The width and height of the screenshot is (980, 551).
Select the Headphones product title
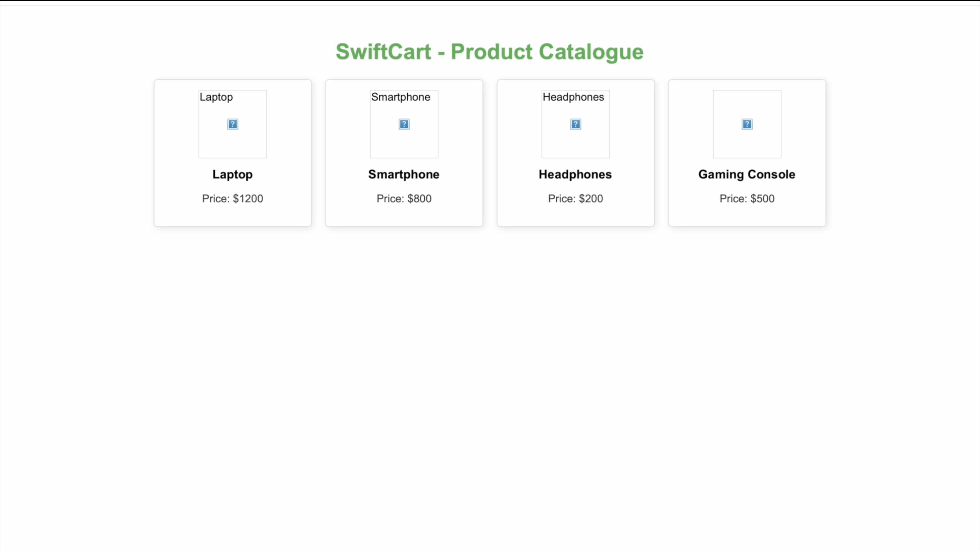[575, 174]
